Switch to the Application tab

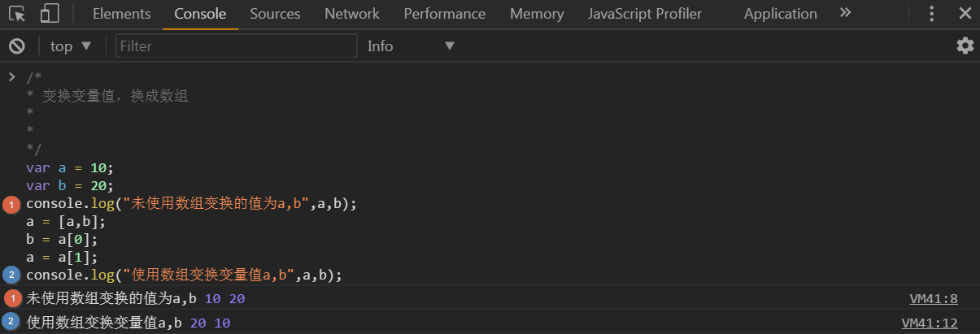780,14
